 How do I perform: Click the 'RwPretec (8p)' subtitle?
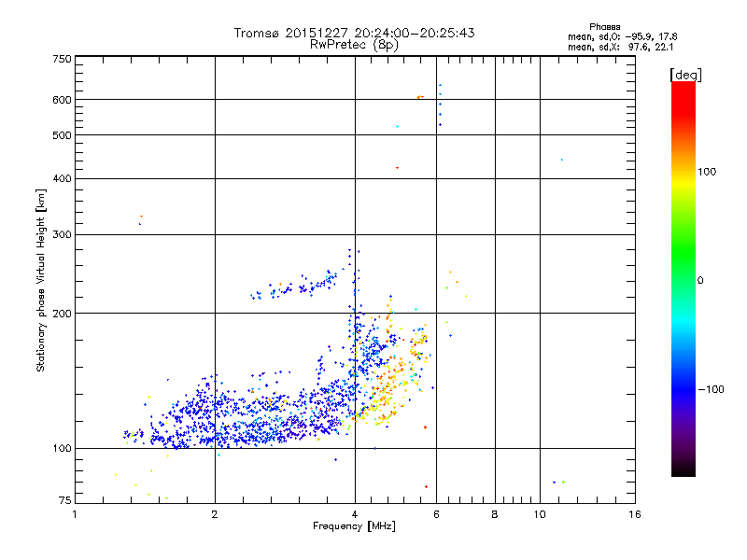coord(355,45)
